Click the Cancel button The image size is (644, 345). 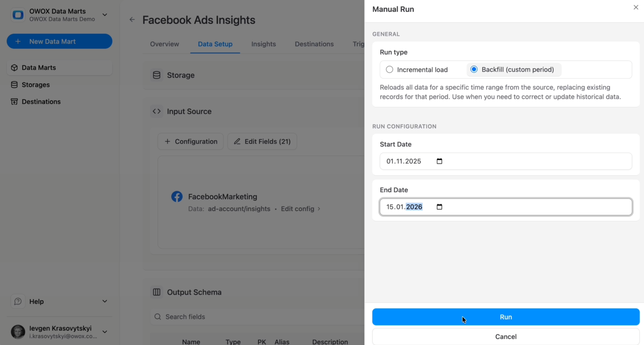pyautogui.click(x=506, y=336)
